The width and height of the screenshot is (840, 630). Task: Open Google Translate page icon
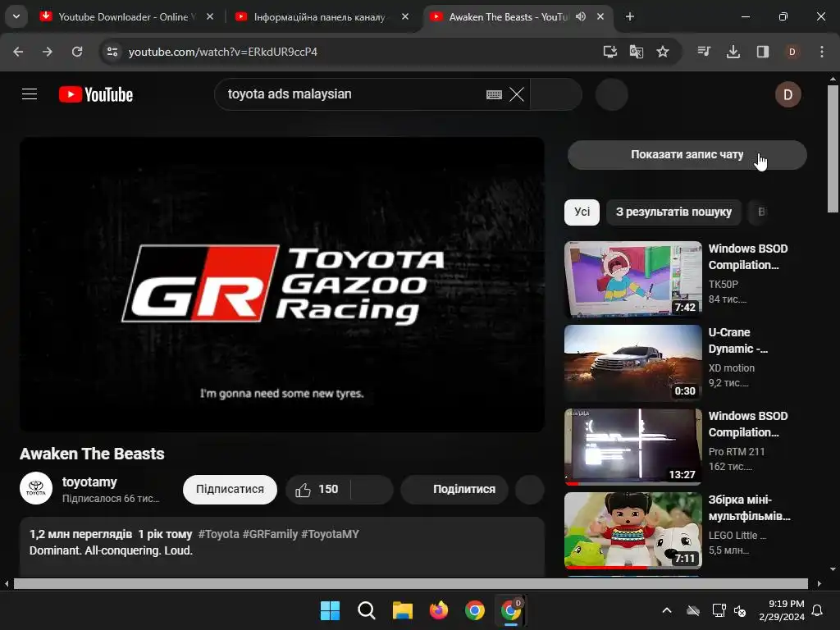tap(637, 52)
